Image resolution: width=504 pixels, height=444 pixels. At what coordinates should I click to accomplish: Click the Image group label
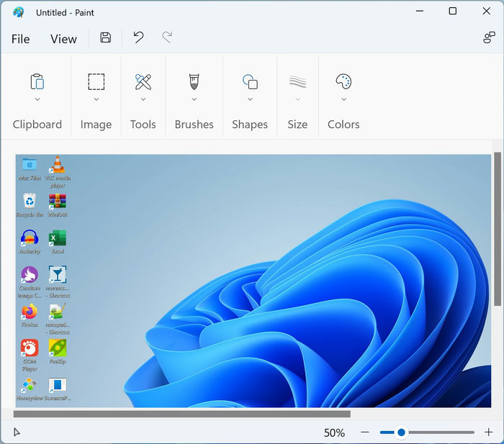click(x=96, y=124)
